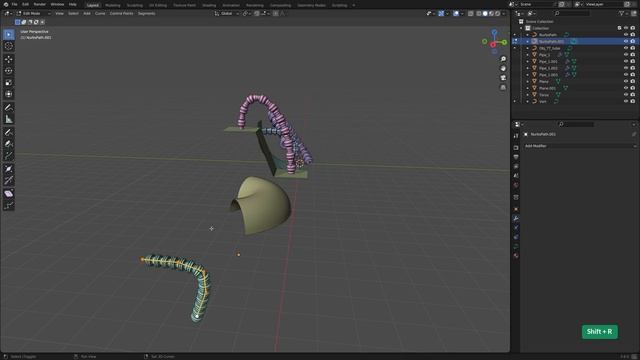The height and width of the screenshot is (360, 640).
Task: Select the Randomize tool
Action: point(9,205)
